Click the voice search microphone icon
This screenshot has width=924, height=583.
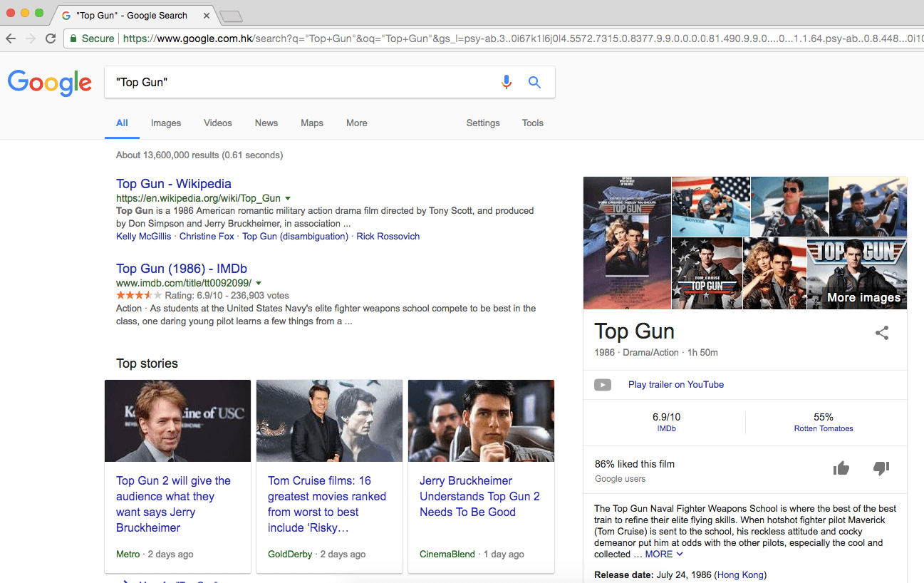tap(507, 82)
